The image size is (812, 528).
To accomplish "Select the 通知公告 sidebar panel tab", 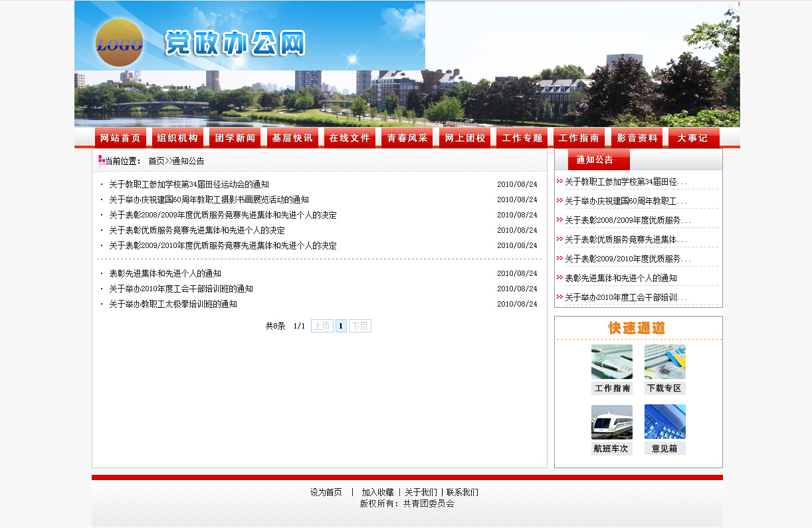I will 599,160.
